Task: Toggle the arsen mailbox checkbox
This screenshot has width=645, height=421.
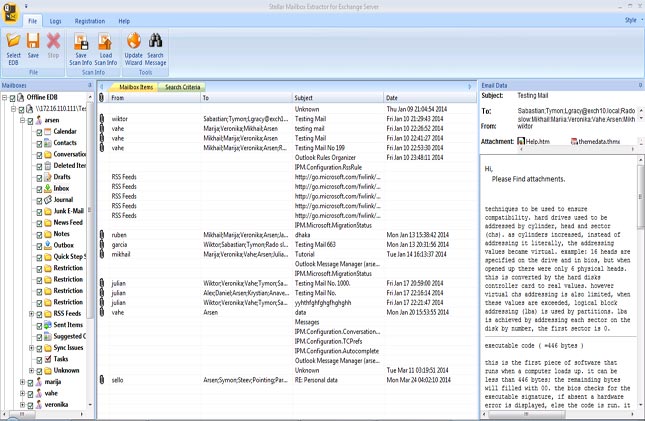Action: pyautogui.click(x=30, y=121)
